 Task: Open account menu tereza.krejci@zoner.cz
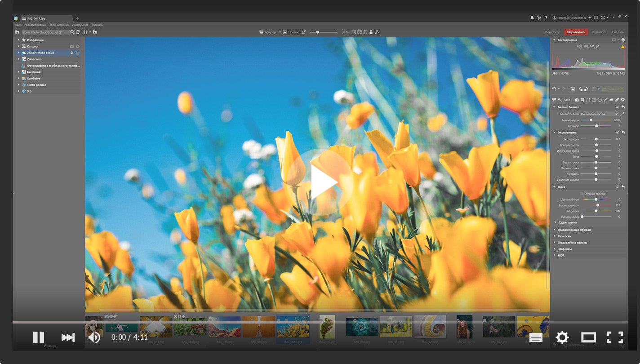point(572,18)
